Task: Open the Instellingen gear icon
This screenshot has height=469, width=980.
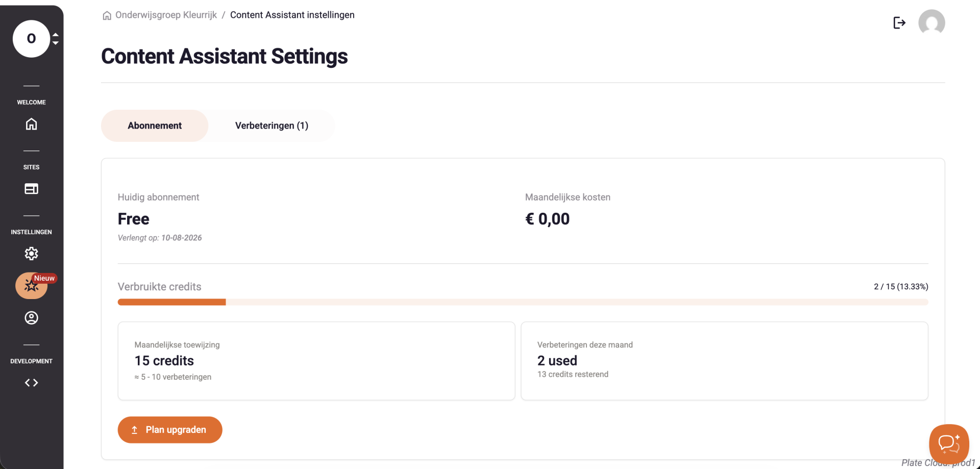Action: (x=31, y=254)
